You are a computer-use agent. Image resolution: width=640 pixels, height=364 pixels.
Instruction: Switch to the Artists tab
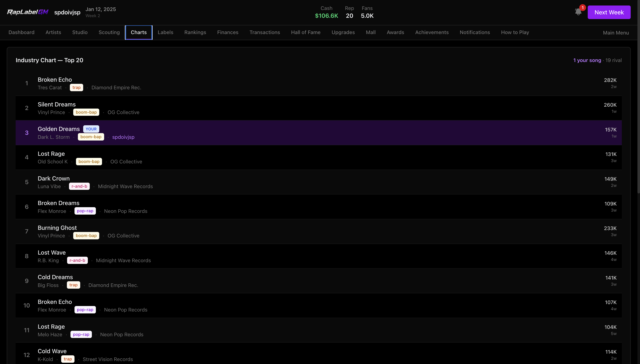[x=53, y=32]
